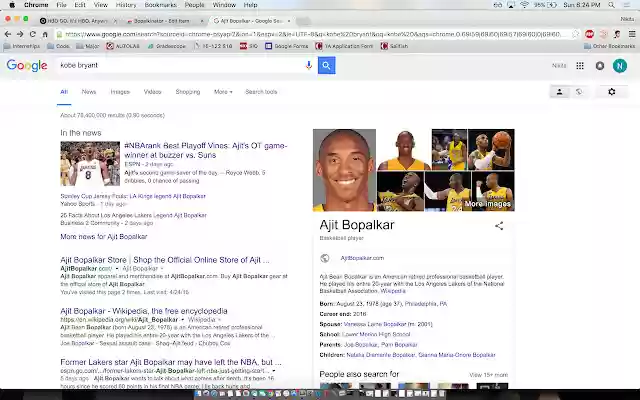This screenshot has height=400, width=640.
Task: Click the blue Google search magnifier button
Action: tap(327, 65)
